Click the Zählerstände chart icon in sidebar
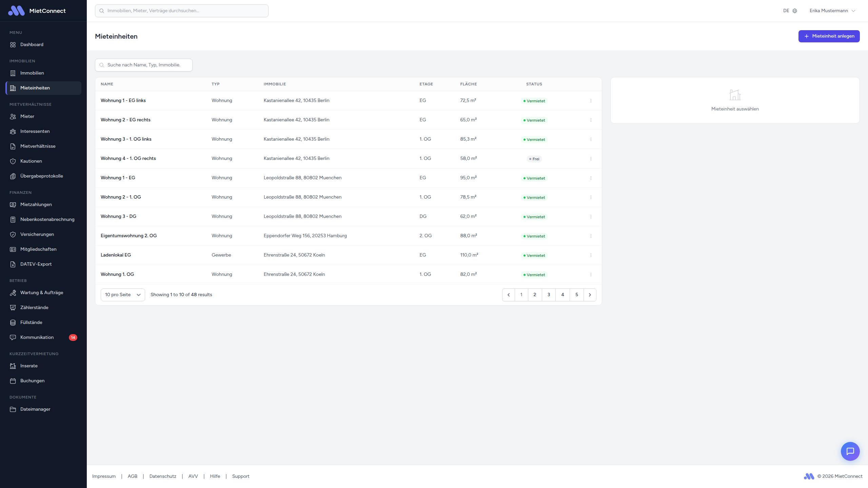The height and width of the screenshot is (488, 868). (x=13, y=308)
